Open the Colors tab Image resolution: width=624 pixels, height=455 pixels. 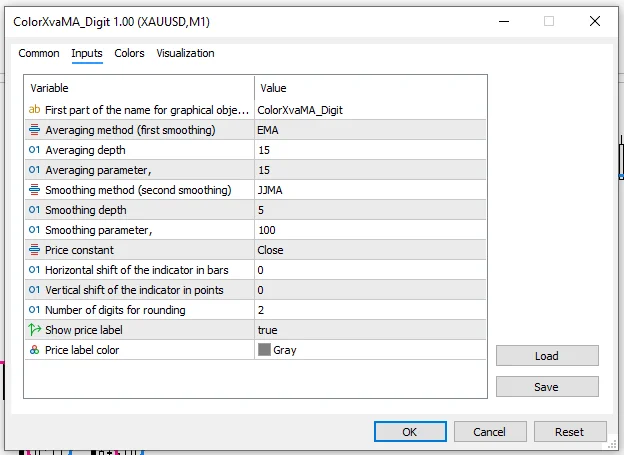click(x=129, y=53)
